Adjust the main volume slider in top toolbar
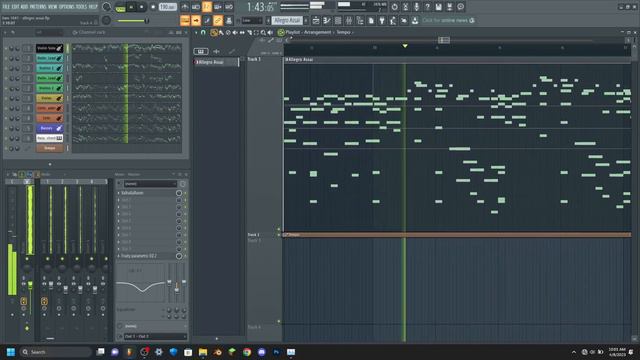Screen dimensions: 640x360 pos(132,20)
